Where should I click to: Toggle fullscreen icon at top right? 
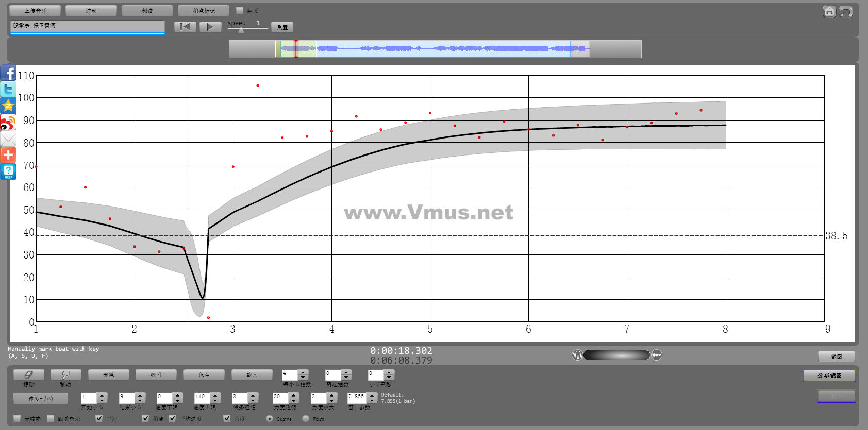(x=846, y=11)
